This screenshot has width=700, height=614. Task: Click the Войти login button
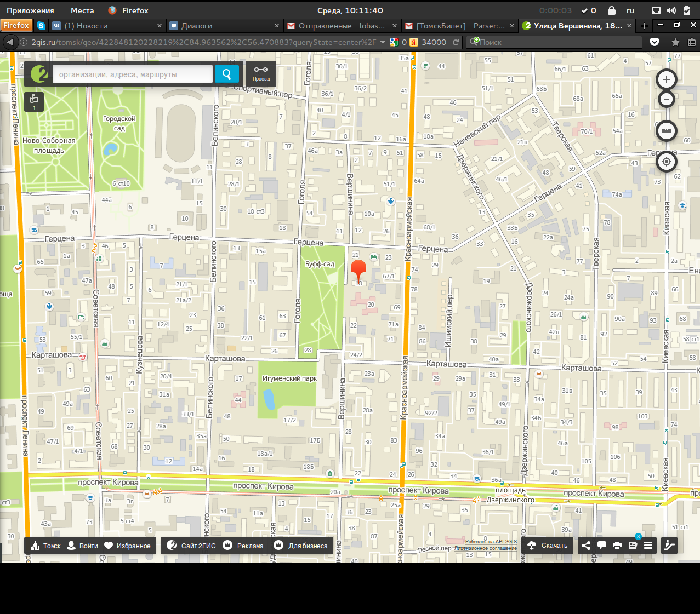tap(82, 546)
